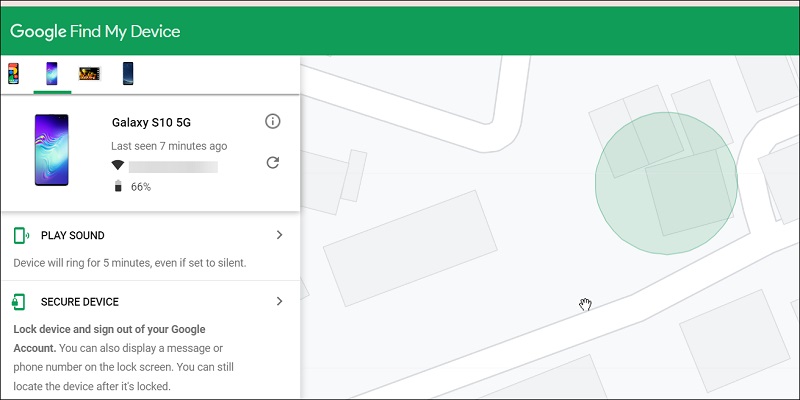Image resolution: width=800 pixels, height=400 pixels.
Task: Click the 66% battery percentage text
Action: coord(141,187)
